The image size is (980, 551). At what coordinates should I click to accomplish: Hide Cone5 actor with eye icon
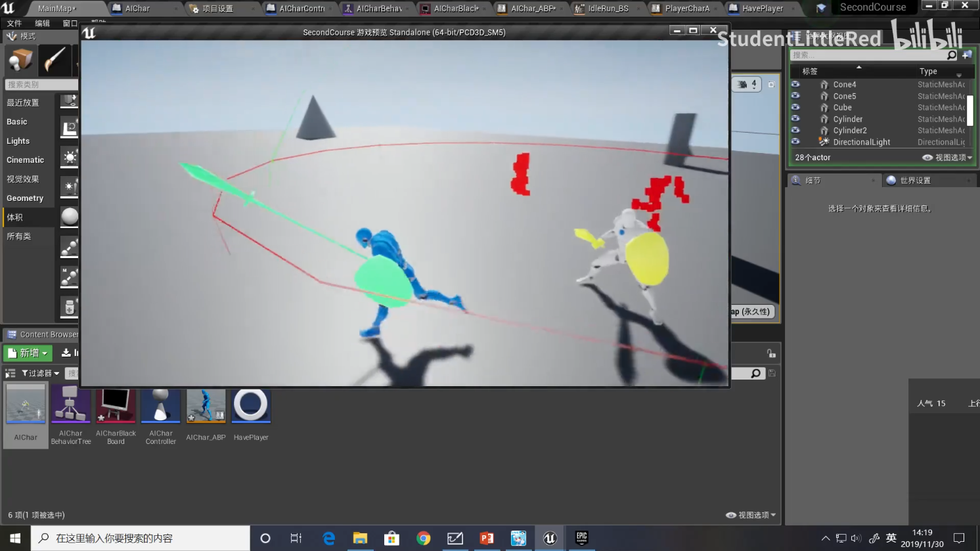pyautogui.click(x=795, y=96)
